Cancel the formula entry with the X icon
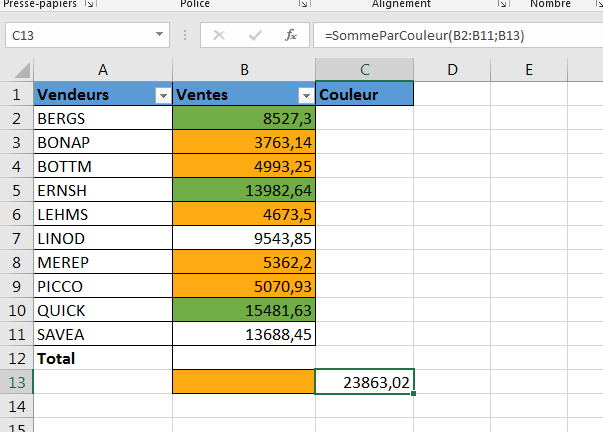Image resolution: width=603 pixels, height=432 pixels. [x=219, y=35]
